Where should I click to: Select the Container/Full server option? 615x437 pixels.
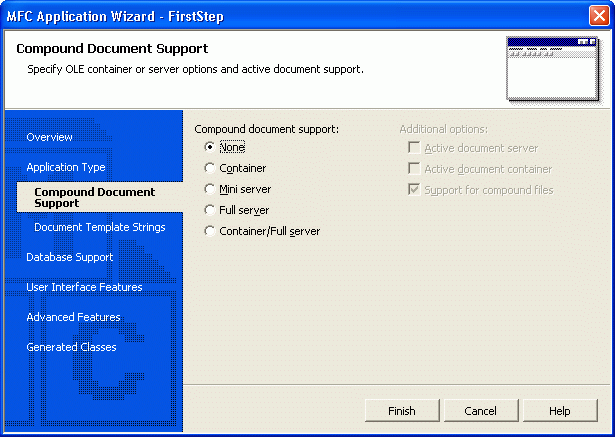209,231
